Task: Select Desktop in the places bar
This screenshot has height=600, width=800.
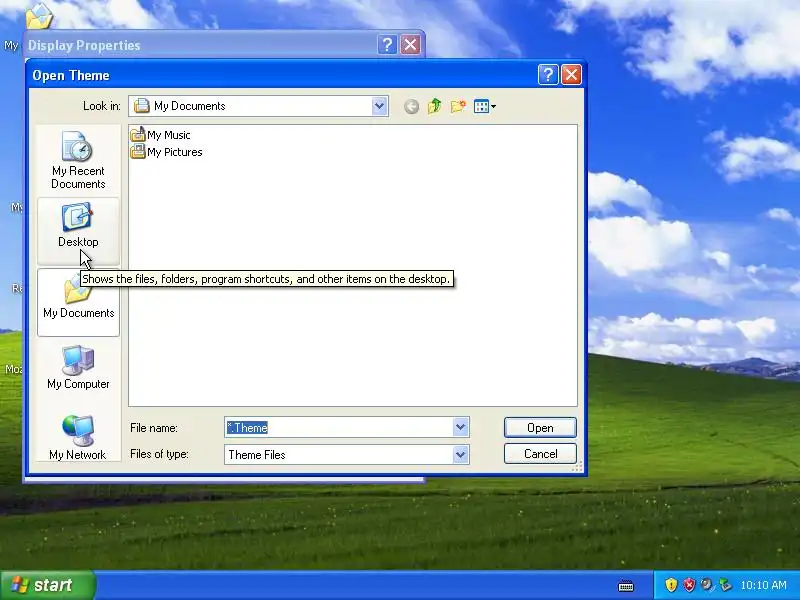Action: pos(78,231)
